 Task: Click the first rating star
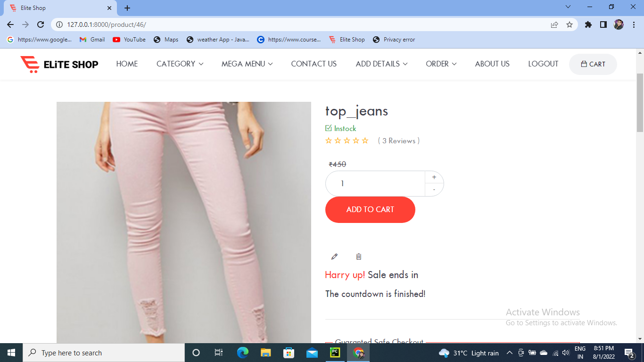(329, 140)
